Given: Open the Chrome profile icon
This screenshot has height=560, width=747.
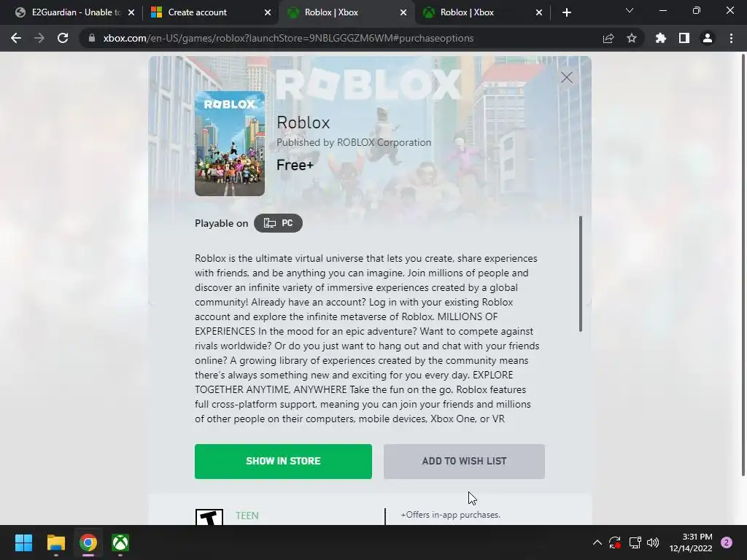Looking at the screenshot, I should (708, 38).
